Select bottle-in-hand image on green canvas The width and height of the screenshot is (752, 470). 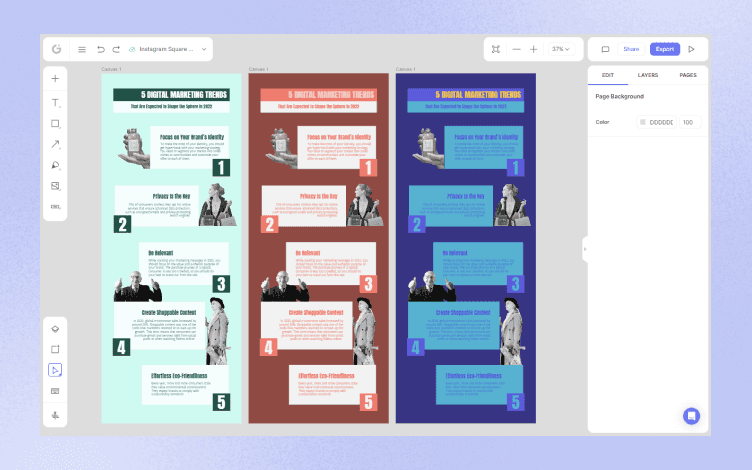(x=134, y=148)
